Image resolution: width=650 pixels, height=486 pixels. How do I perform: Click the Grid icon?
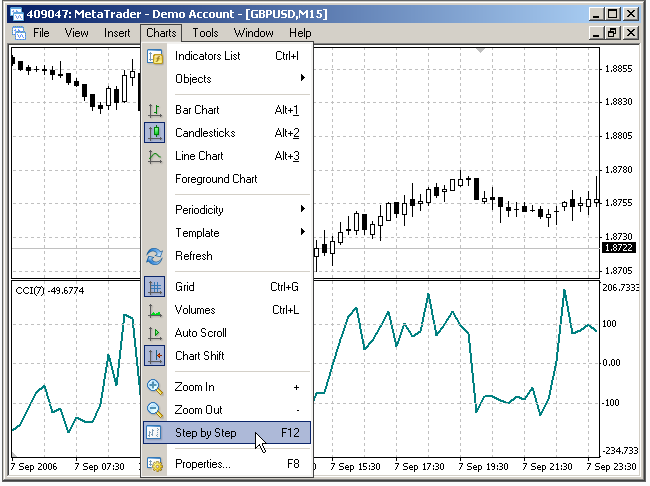tap(155, 287)
